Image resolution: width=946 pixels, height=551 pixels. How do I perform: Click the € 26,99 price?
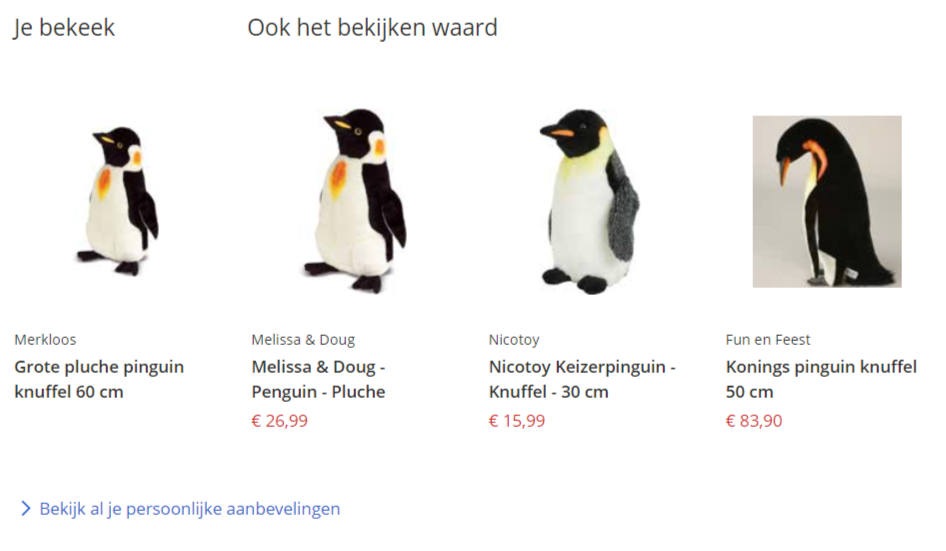(x=279, y=421)
